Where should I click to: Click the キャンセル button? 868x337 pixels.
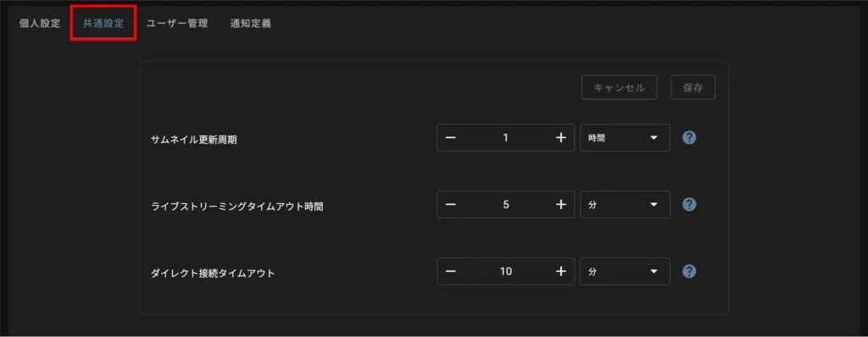coord(619,87)
